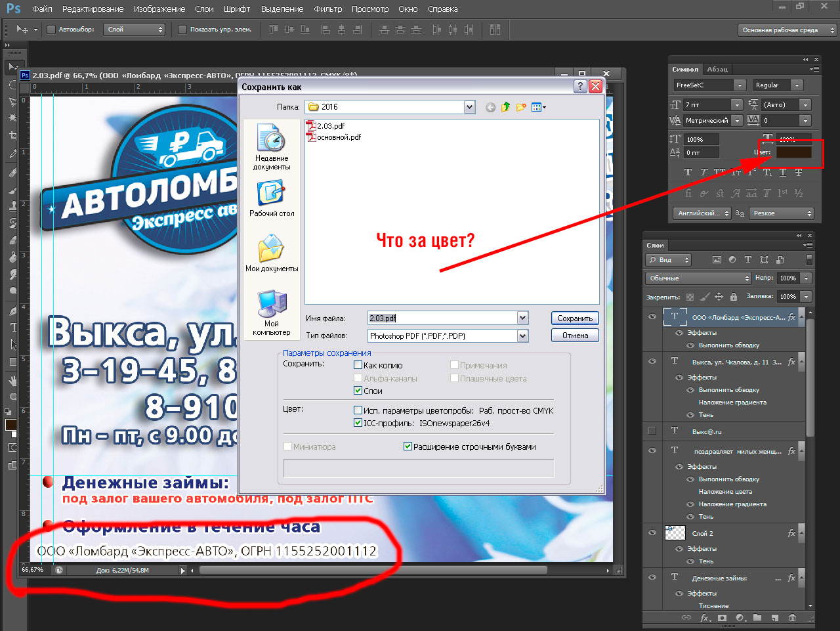Click the 'Имя файла' text field
The image size is (840, 631).
[442, 318]
